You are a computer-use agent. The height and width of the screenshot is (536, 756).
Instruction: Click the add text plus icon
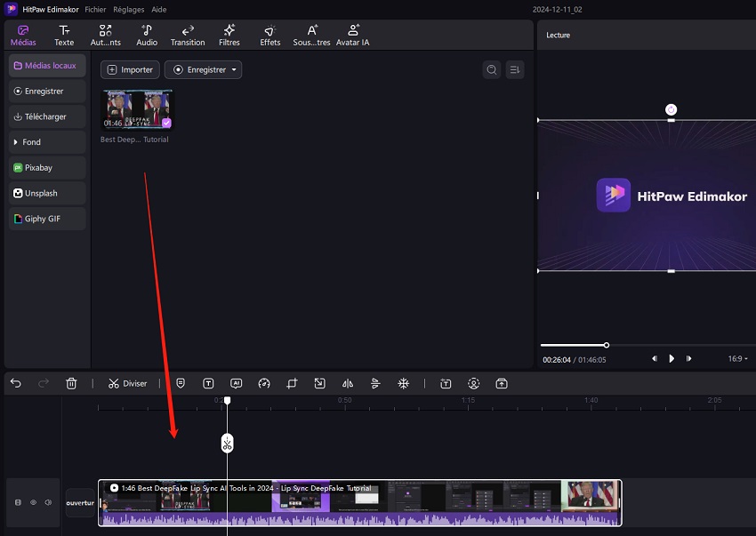click(446, 384)
